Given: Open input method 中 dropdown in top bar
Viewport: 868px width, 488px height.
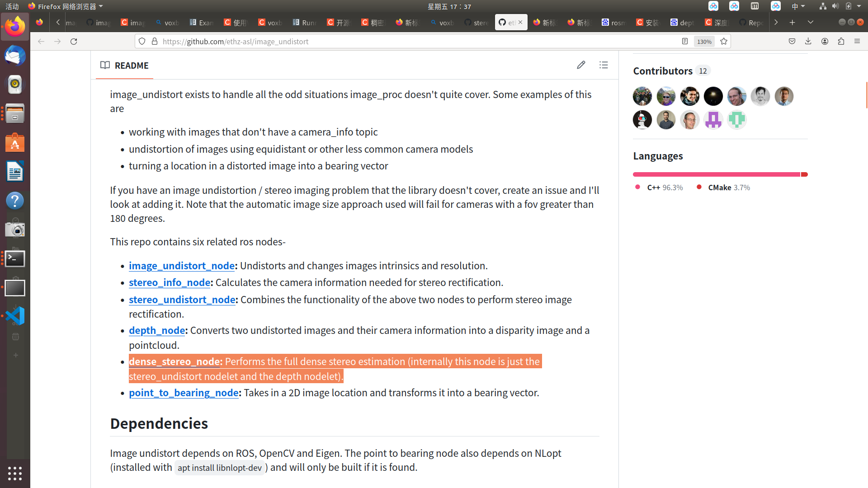Looking at the screenshot, I should point(798,6).
